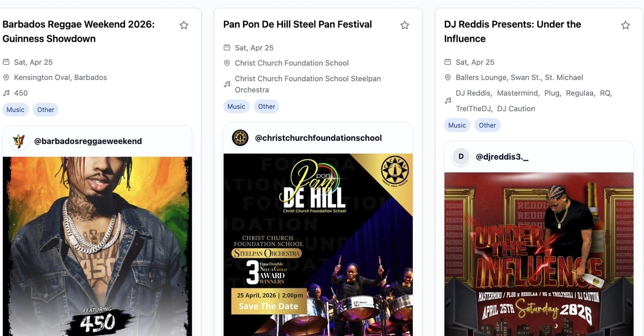Click the music note icon beside Steelpan Orchestra
This screenshot has width=644, height=336.
pyautogui.click(x=227, y=84)
